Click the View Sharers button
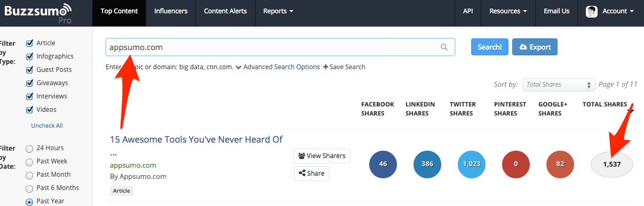644x206 pixels. (x=322, y=156)
